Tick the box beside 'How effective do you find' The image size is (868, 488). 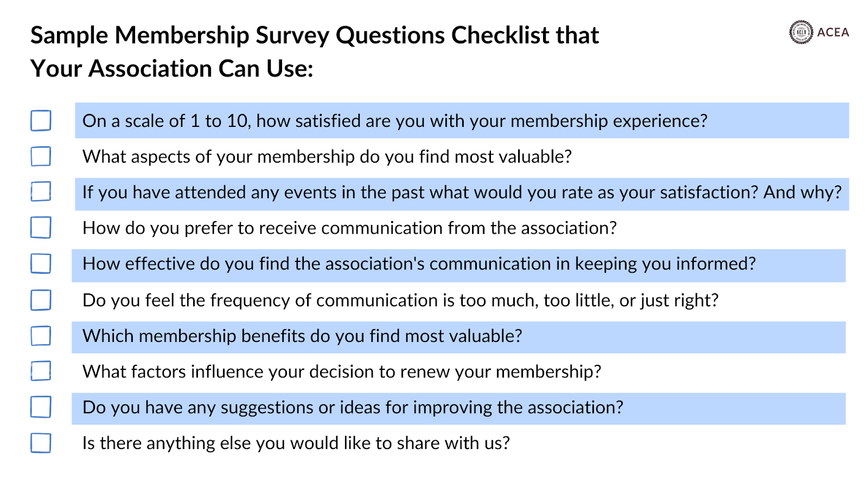click(41, 264)
